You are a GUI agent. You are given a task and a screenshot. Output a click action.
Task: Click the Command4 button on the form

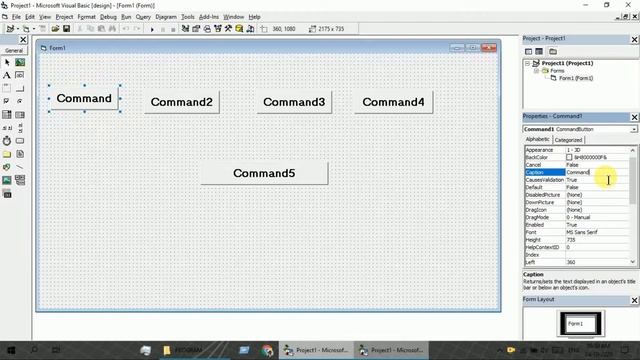point(393,102)
